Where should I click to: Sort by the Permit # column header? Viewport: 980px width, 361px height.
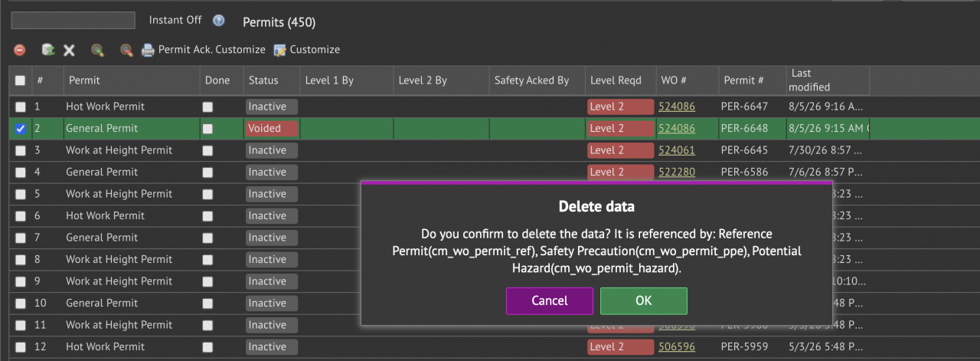click(752, 80)
